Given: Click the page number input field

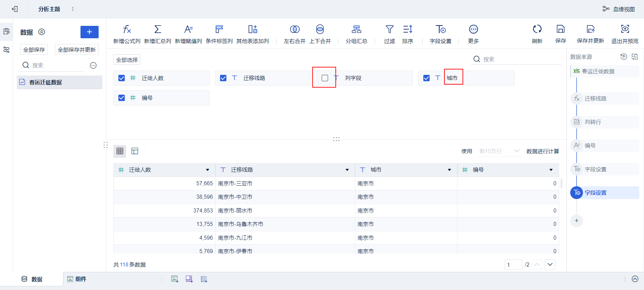Looking at the screenshot, I should (x=514, y=265).
